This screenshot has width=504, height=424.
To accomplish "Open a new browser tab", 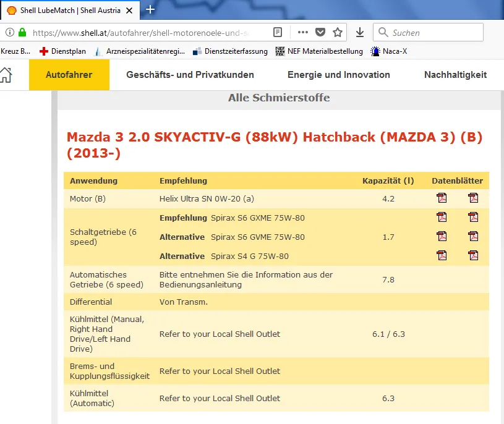I will (x=150, y=10).
